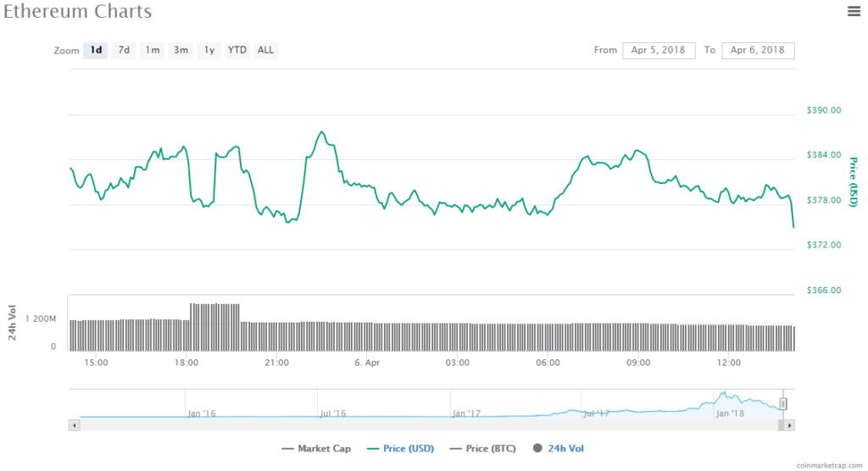Choose the 3m zoom range
Viewport: 868px width, 471px height.
pos(181,50)
